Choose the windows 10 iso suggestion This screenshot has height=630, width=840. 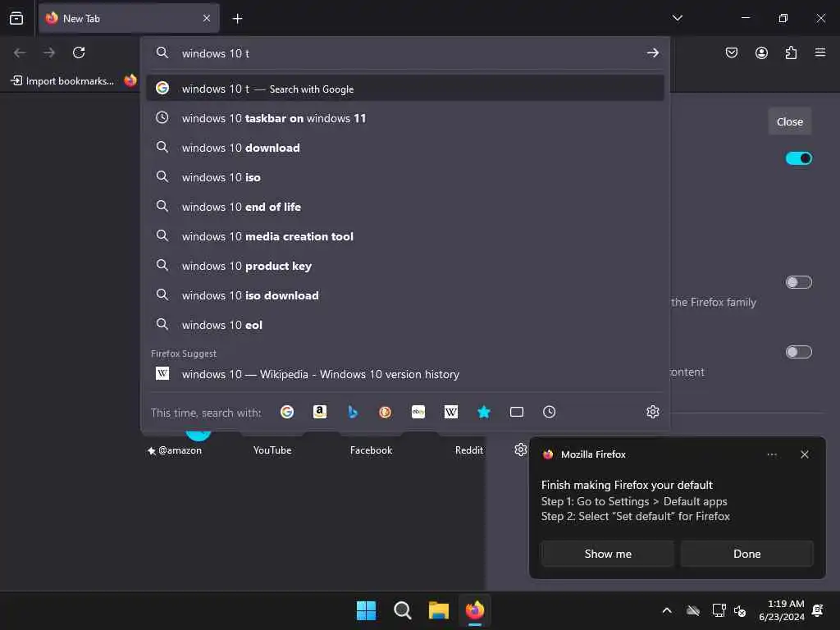[x=405, y=177]
